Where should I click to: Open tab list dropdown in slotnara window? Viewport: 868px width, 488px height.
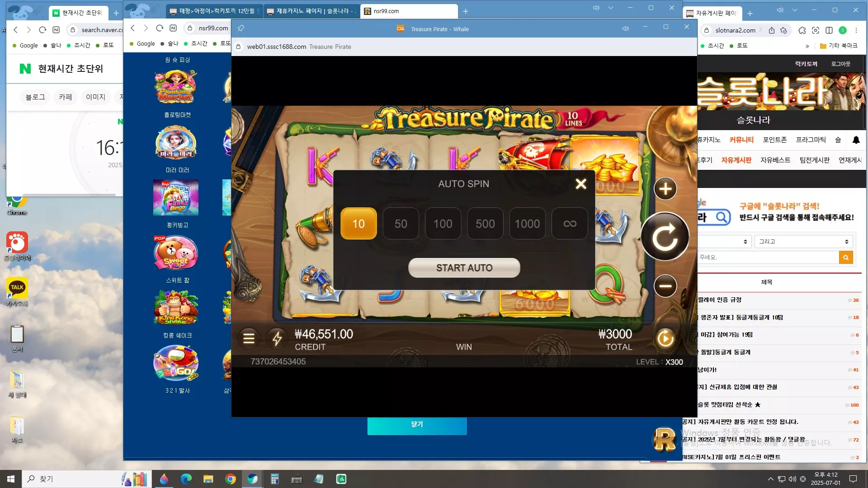click(794, 10)
